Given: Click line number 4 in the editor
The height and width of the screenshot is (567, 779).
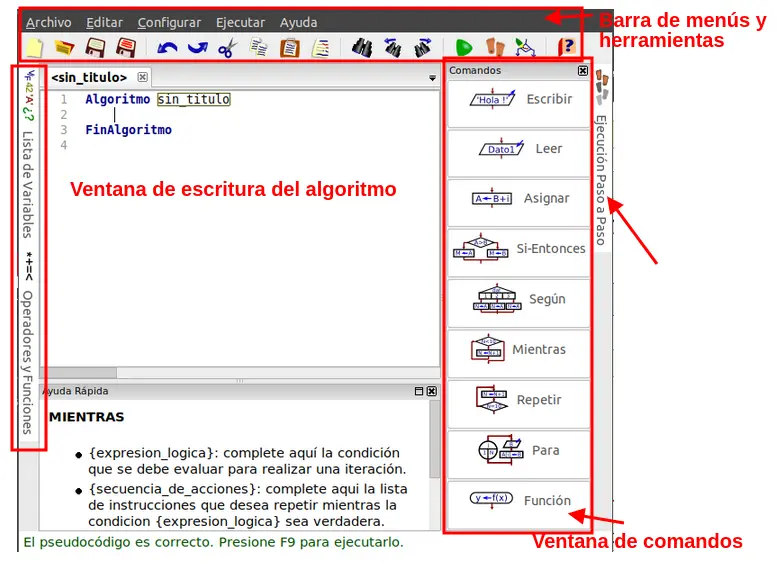Looking at the screenshot, I should (x=64, y=145).
